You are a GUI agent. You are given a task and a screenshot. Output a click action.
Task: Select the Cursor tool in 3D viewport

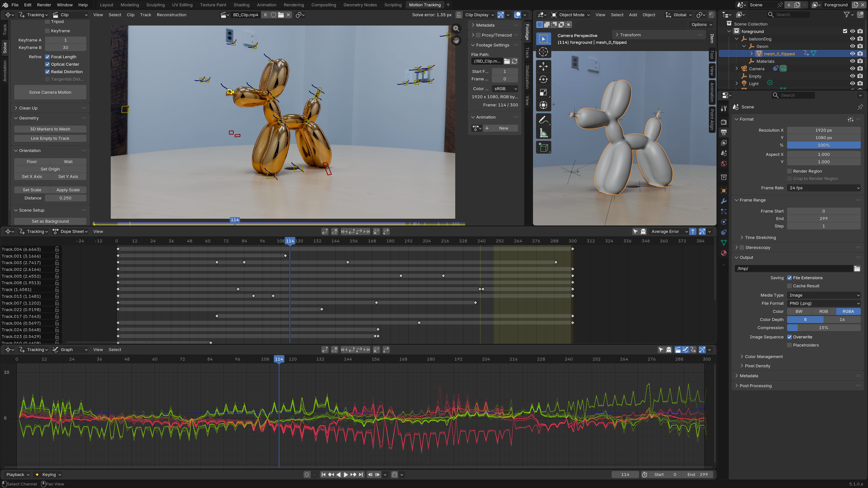[x=543, y=52]
